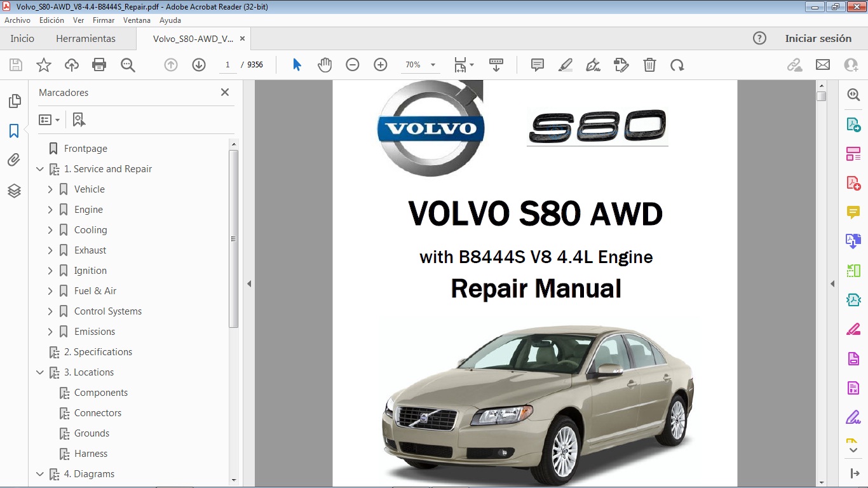This screenshot has height=488, width=868.
Task: Open the Edición menu
Action: click(51, 20)
